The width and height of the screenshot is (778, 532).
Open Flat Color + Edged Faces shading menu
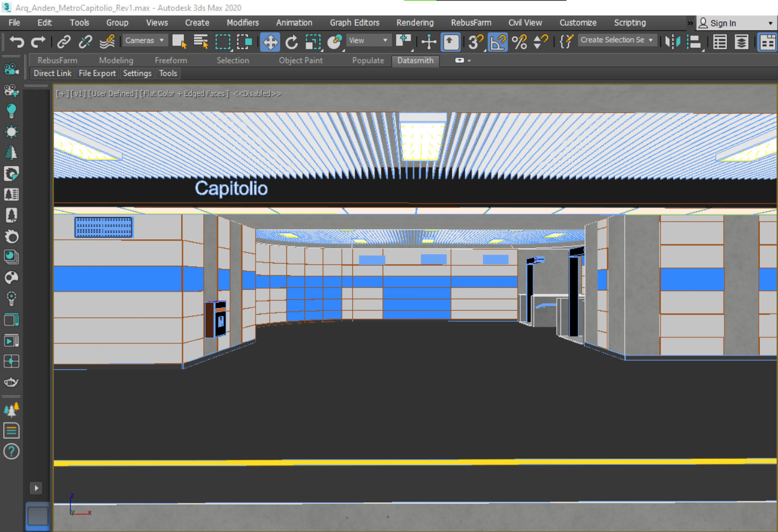pyautogui.click(x=184, y=94)
